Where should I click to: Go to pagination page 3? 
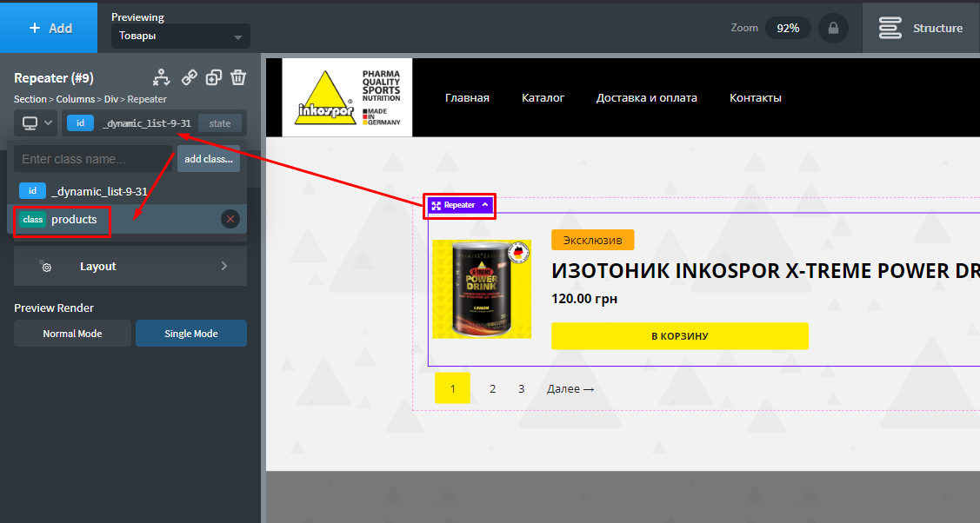[521, 389]
